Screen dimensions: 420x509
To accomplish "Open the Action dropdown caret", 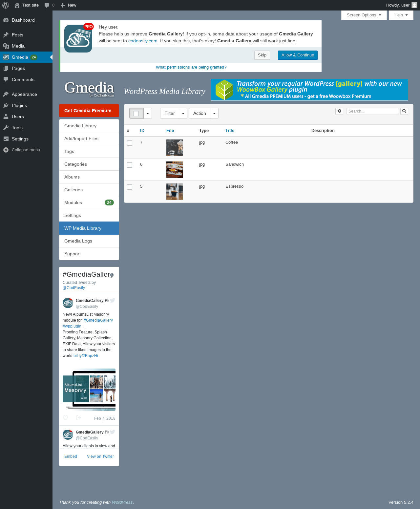I will point(214,113).
